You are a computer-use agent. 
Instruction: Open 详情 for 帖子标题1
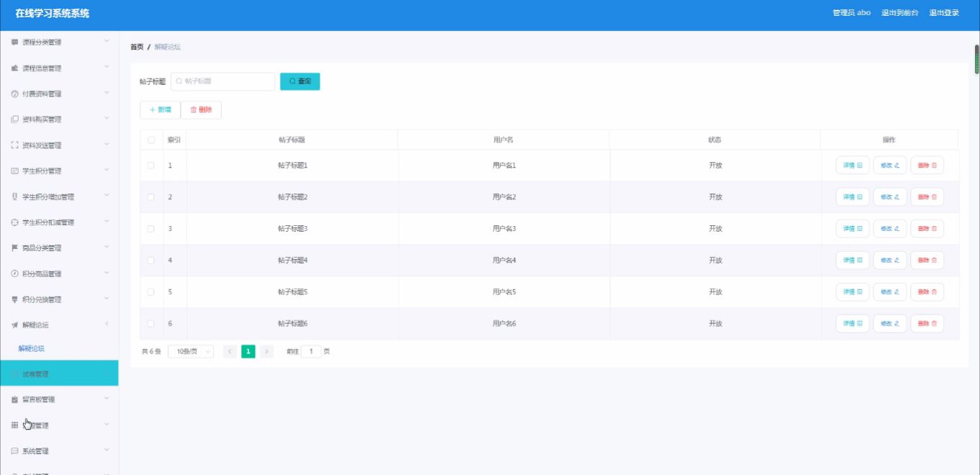pos(853,166)
